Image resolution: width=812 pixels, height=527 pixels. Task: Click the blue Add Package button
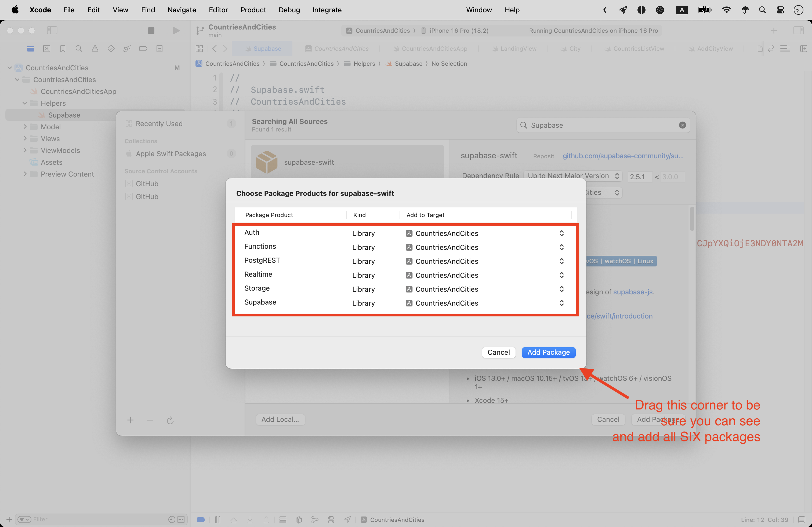548,352
